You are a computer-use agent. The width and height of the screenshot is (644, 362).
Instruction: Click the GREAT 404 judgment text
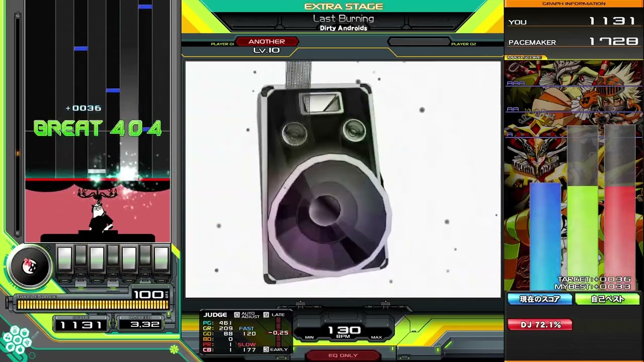pyautogui.click(x=98, y=128)
